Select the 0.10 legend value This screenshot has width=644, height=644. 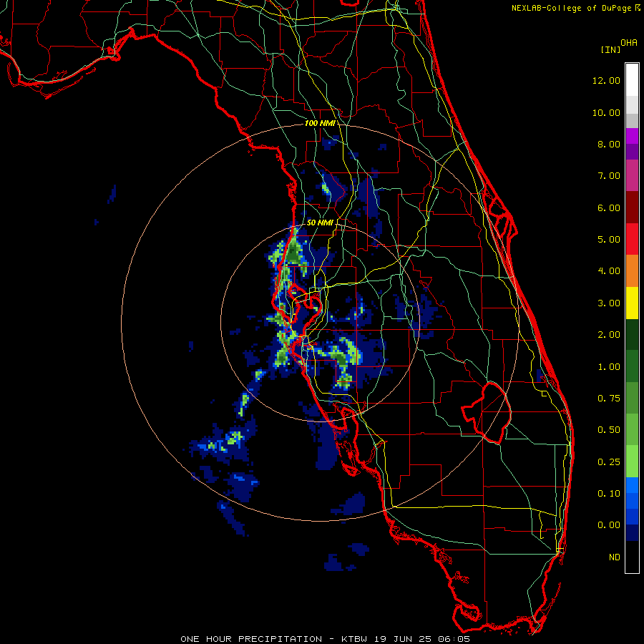pos(609,494)
